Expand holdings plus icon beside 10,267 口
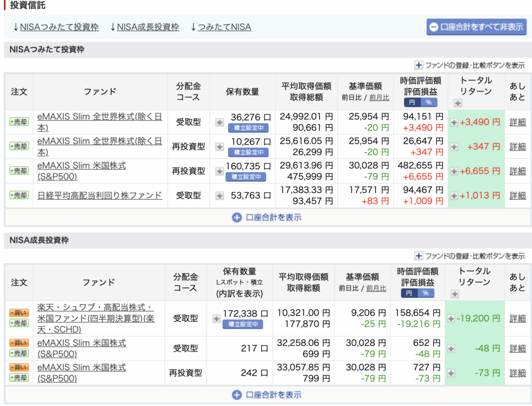This screenshot has height=406, width=532. click(x=220, y=146)
